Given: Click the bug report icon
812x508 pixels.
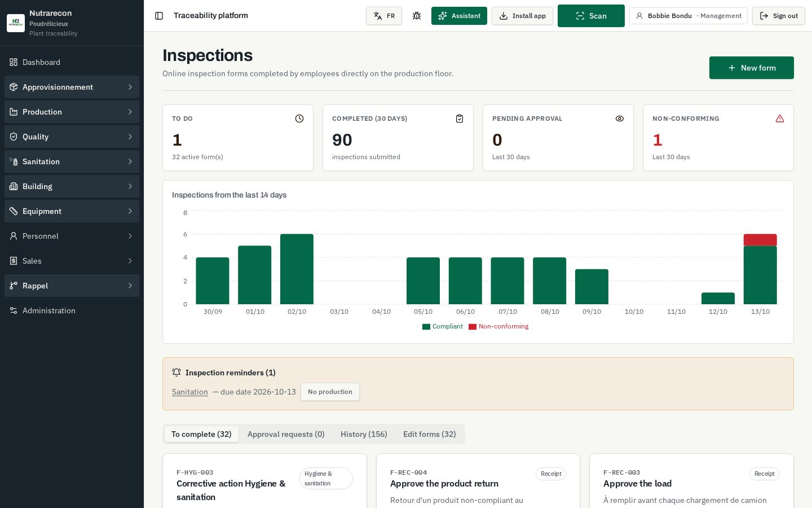Looking at the screenshot, I should coord(417,16).
